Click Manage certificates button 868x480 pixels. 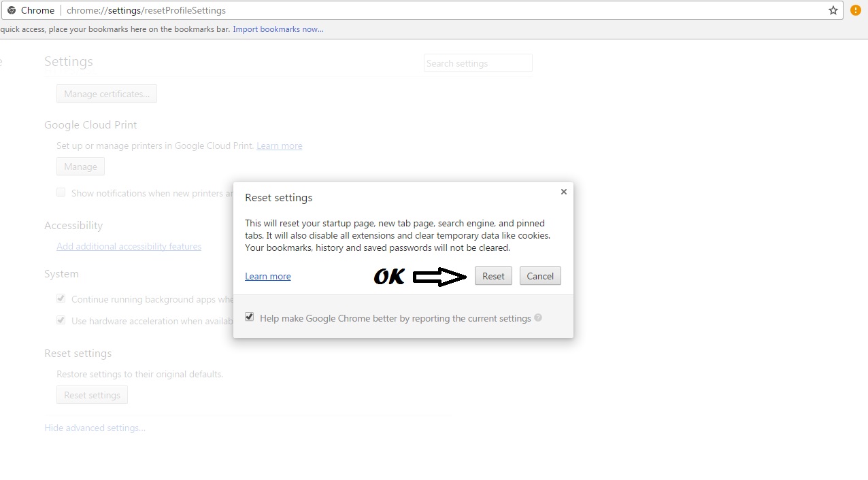pos(107,94)
